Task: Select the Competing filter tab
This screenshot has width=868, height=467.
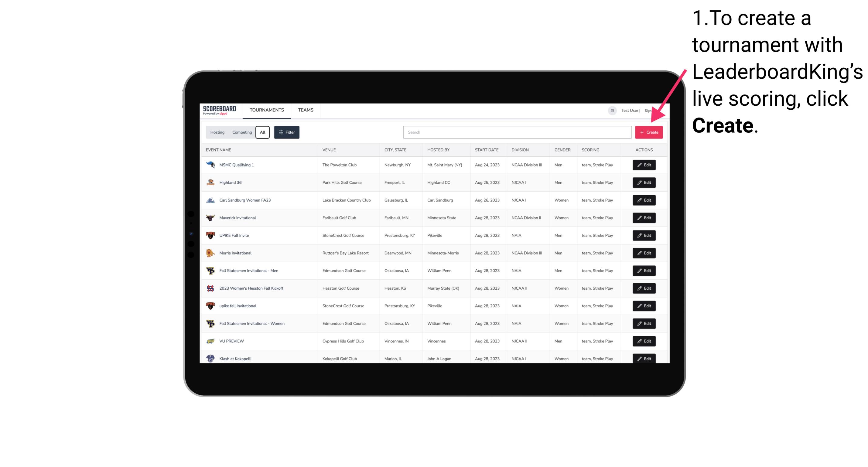Action: [241, 132]
